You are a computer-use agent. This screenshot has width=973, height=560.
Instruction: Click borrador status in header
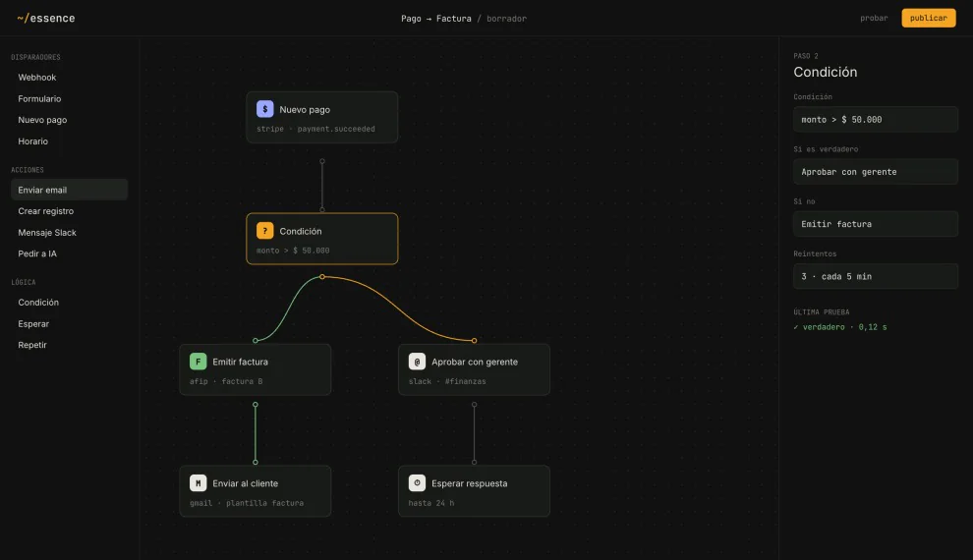[x=506, y=19]
